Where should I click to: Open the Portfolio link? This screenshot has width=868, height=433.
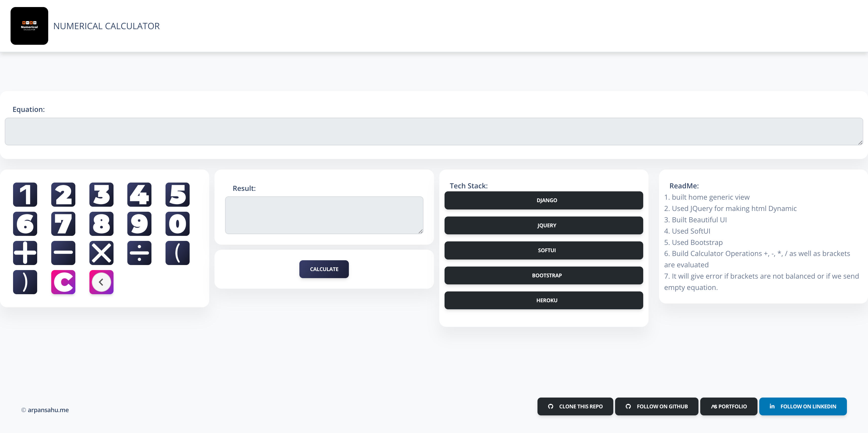pyautogui.click(x=729, y=406)
